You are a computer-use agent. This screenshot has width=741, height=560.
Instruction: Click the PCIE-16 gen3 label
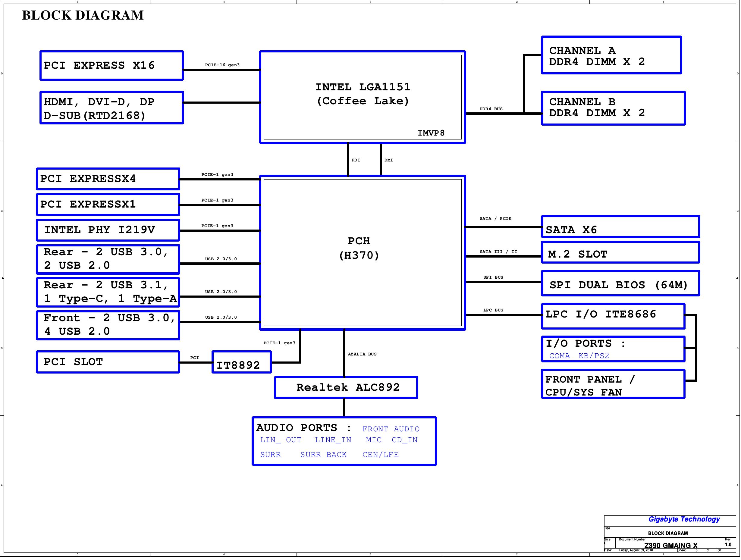tap(222, 65)
